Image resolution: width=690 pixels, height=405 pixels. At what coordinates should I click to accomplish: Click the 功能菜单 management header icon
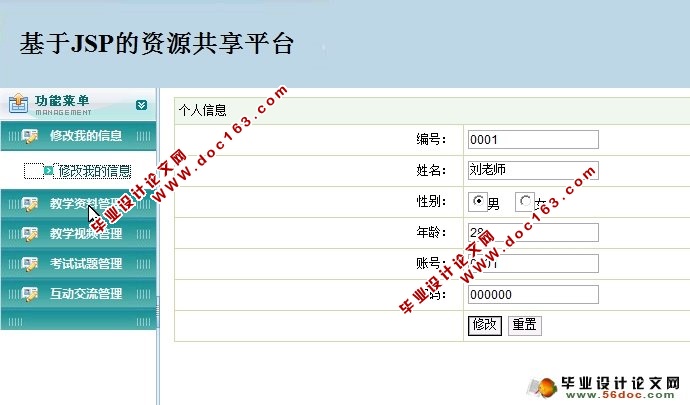tap(18, 104)
